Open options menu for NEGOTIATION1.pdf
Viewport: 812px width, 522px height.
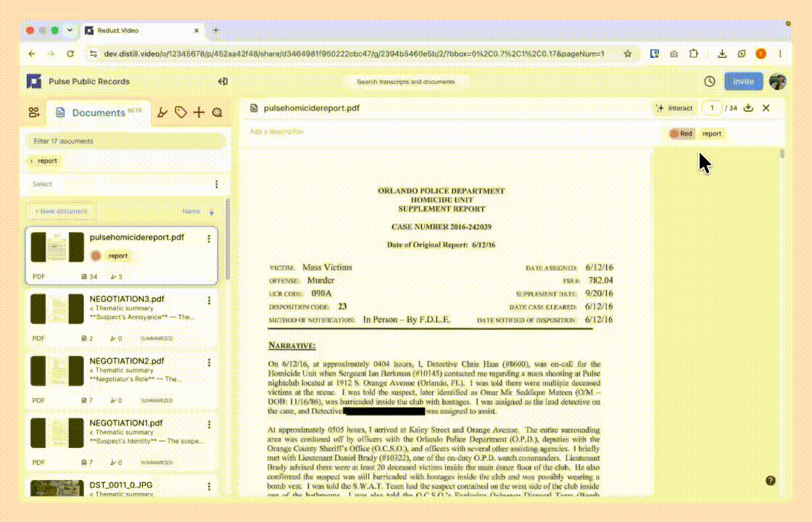click(x=210, y=425)
